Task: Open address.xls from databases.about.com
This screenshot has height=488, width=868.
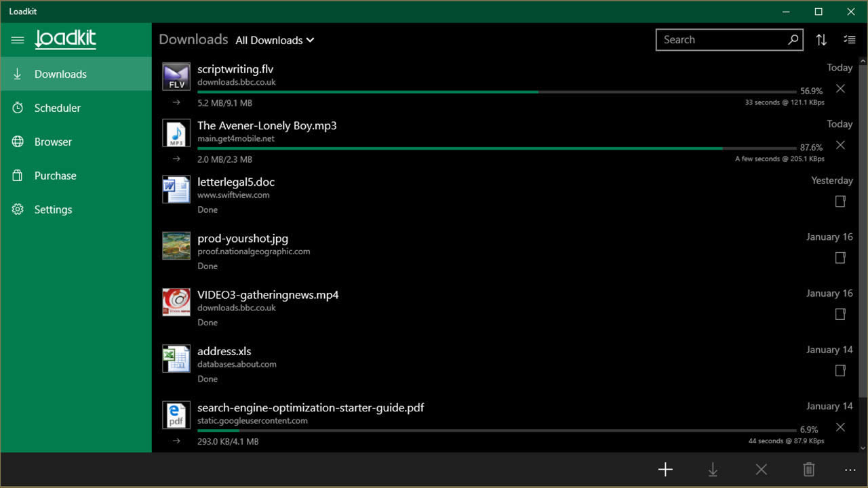Action: pos(224,351)
